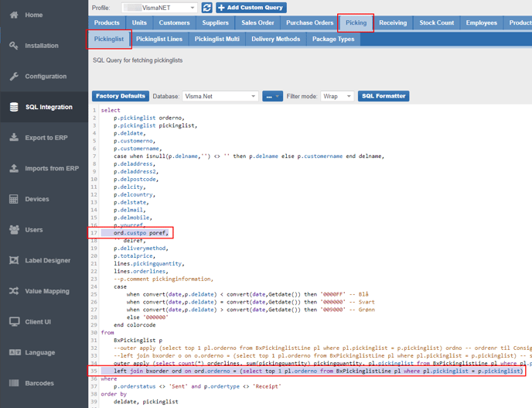Click the Installation key icon

14,46
